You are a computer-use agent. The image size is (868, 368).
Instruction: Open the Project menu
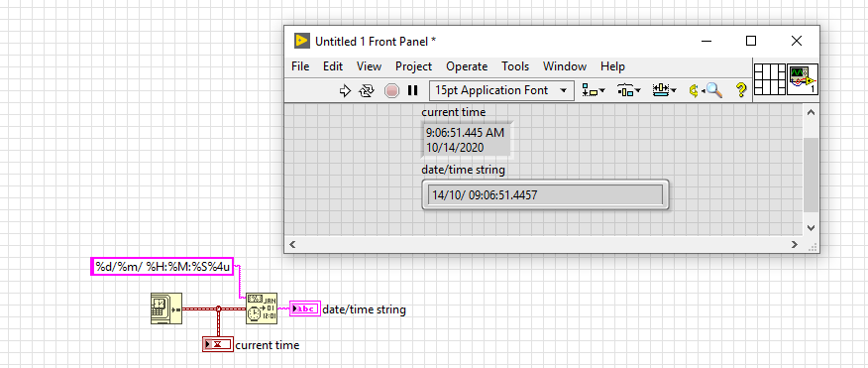(413, 66)
